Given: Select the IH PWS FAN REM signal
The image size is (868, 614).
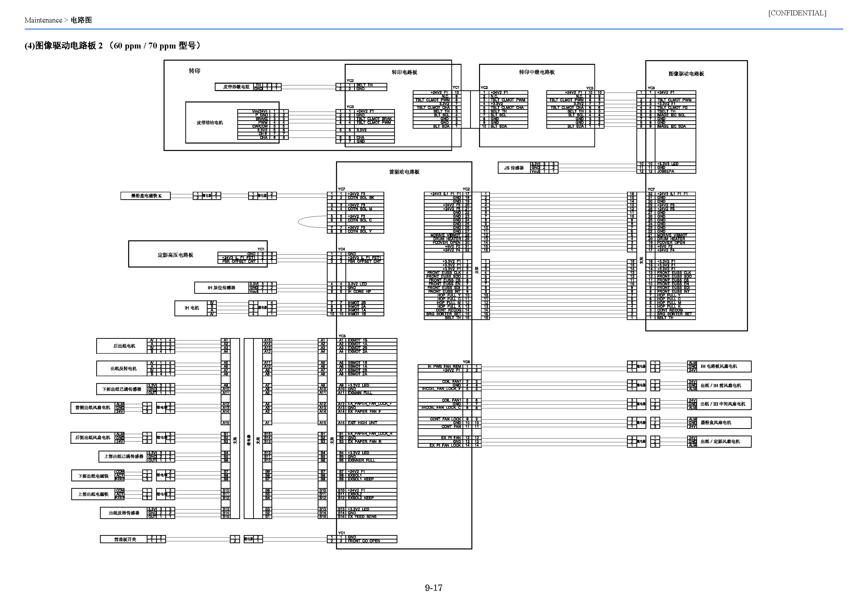Looking at the screenshot, I should pyautogui.click(x=444, y=367).
